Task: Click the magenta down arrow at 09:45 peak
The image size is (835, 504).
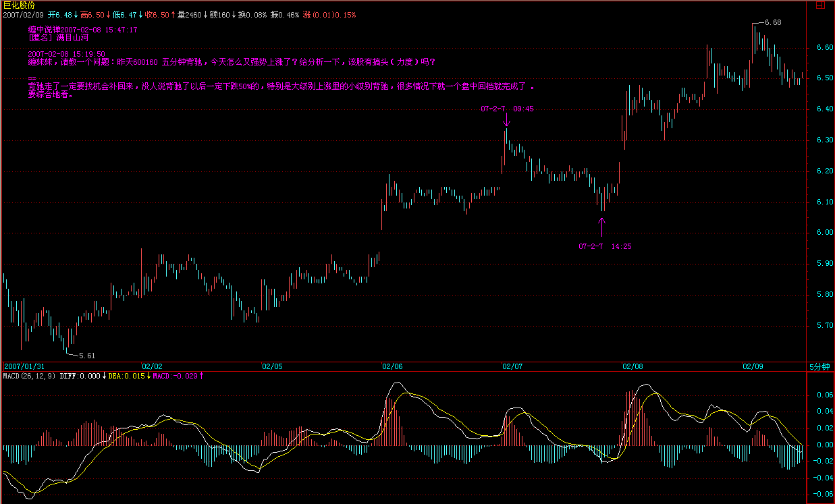Action: pyautogui.click(x=506, y=121)
